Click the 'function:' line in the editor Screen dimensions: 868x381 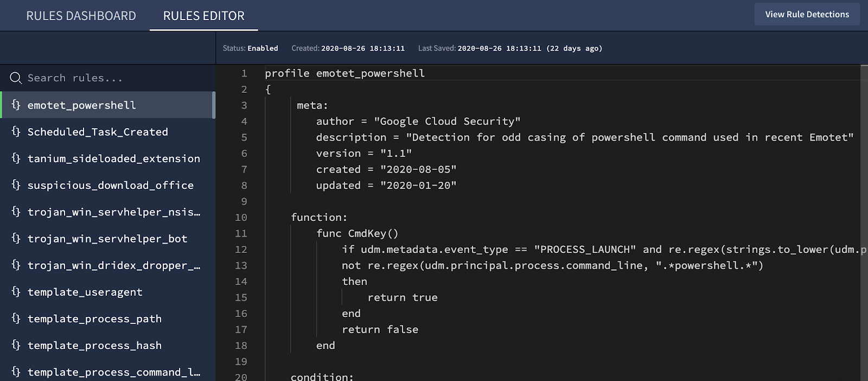[x=319, y=217]
